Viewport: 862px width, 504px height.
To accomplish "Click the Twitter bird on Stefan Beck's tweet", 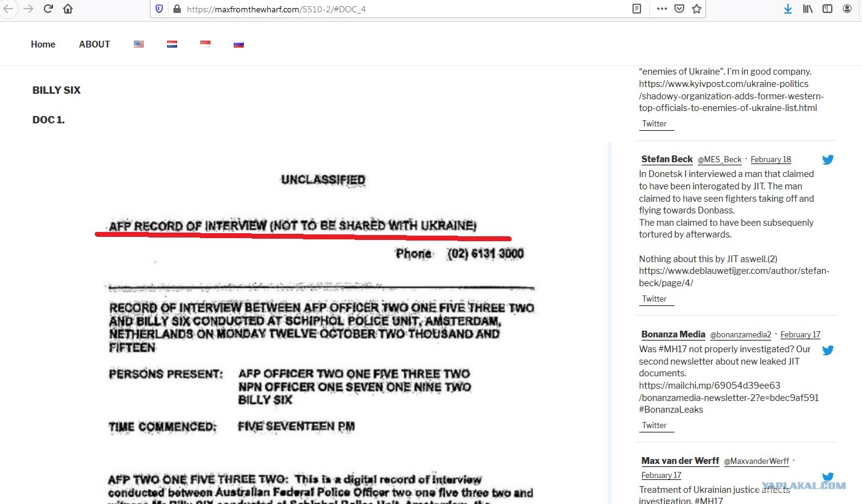I will (x=828, y=160).
